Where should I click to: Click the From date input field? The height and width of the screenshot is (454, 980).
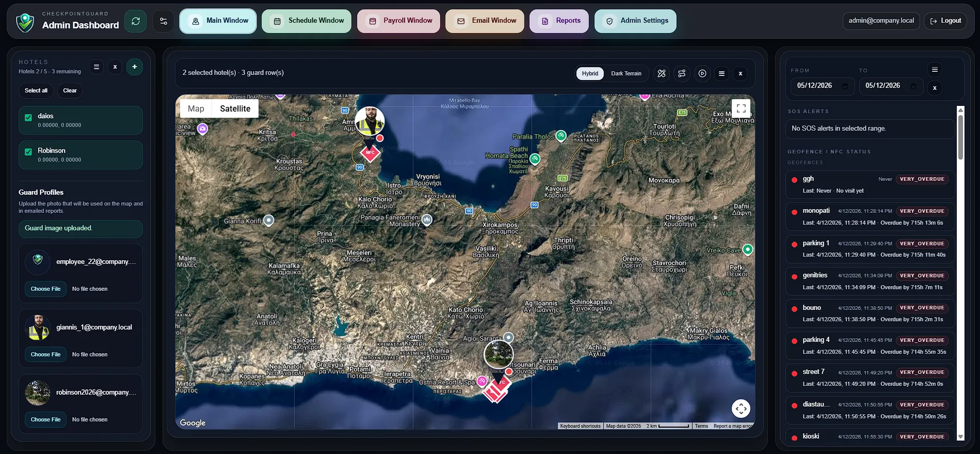[823, 86]
